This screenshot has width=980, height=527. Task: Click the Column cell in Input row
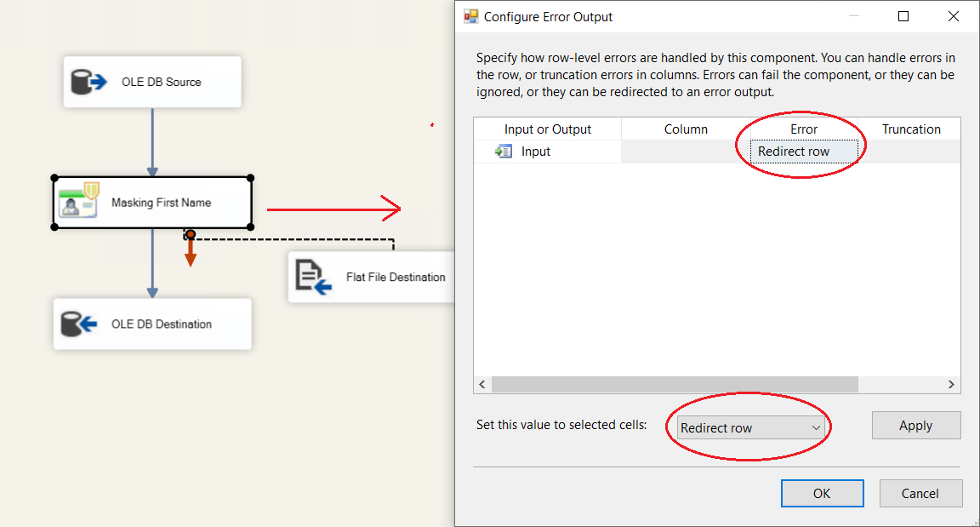[x=685, y=152]
